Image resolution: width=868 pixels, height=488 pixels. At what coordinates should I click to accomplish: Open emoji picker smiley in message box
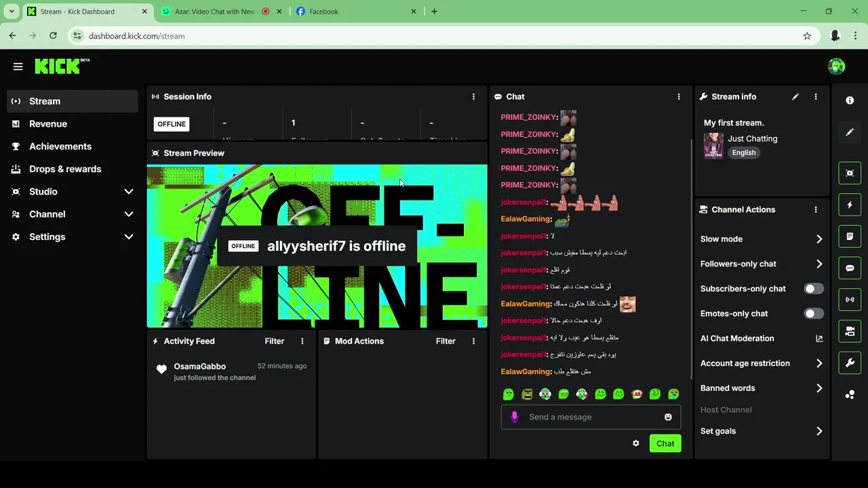click(x=668, y=417)
